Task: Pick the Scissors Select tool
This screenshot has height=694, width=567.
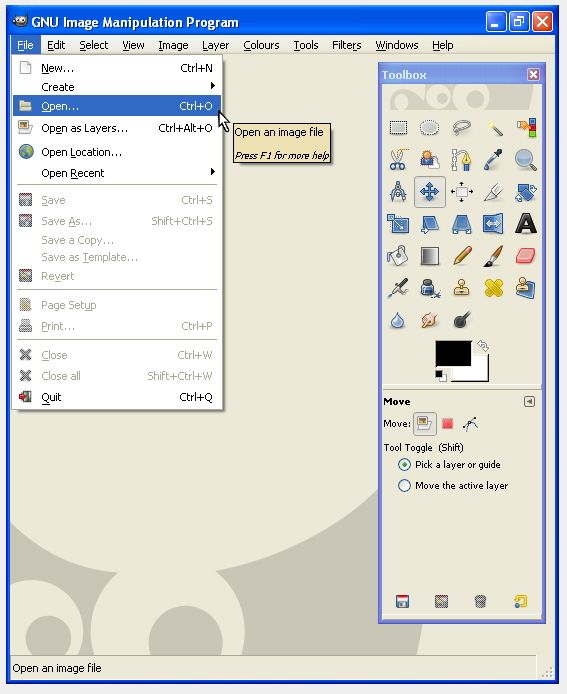Action: click(398, 160)
